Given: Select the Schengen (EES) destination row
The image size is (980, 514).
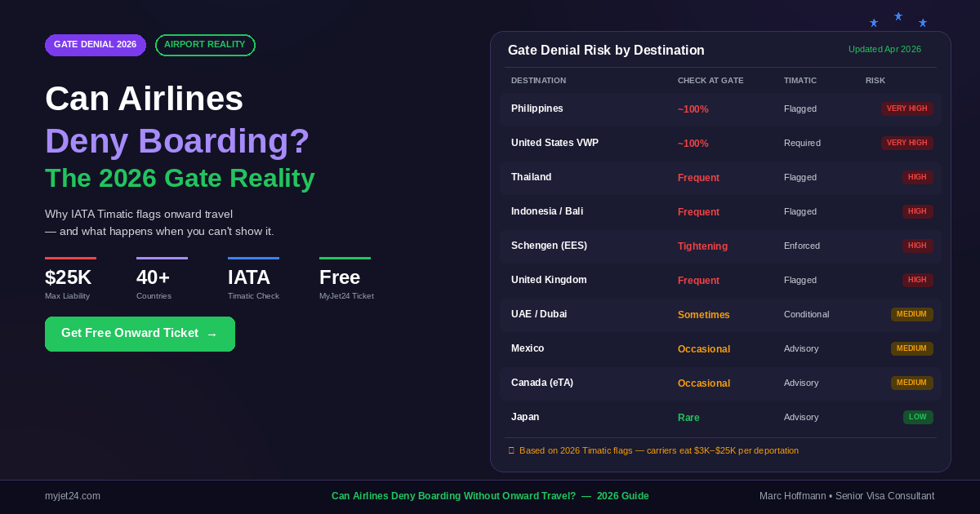Looking at the screenshot, I should (x=720, y=246).
